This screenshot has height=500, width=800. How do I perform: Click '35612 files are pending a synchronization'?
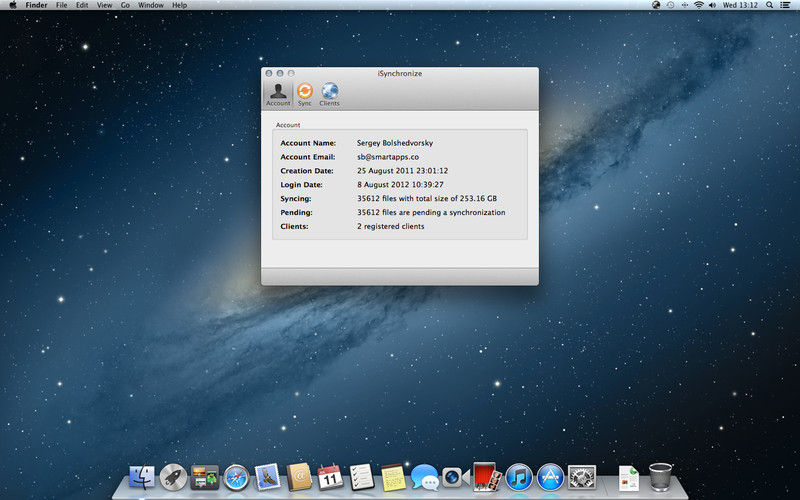[x=431, y=212]
